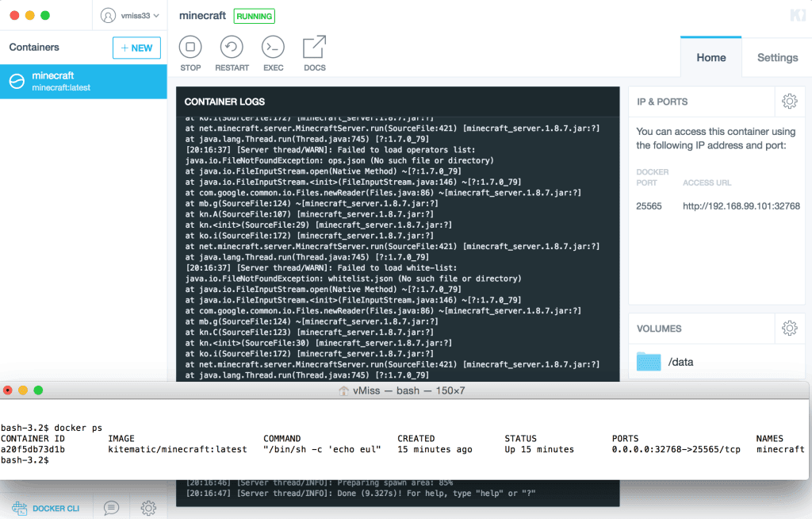Click the 'Failed to load operators list' log line

[330, 149]
